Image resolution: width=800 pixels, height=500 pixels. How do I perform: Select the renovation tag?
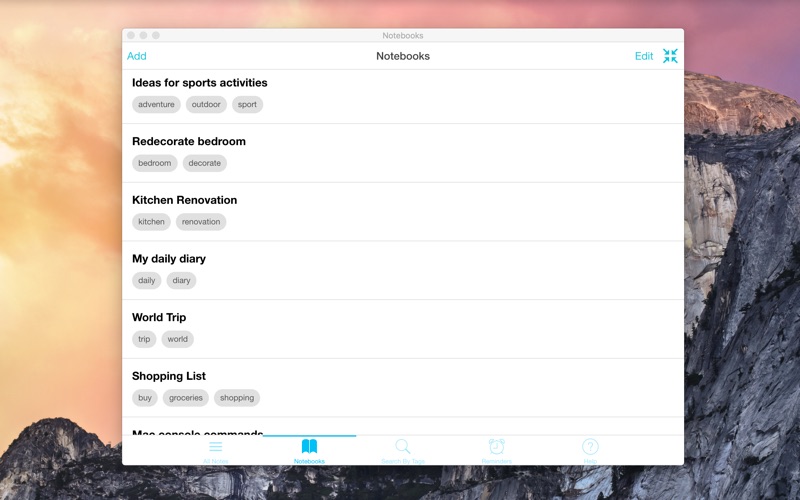[201, 222]
